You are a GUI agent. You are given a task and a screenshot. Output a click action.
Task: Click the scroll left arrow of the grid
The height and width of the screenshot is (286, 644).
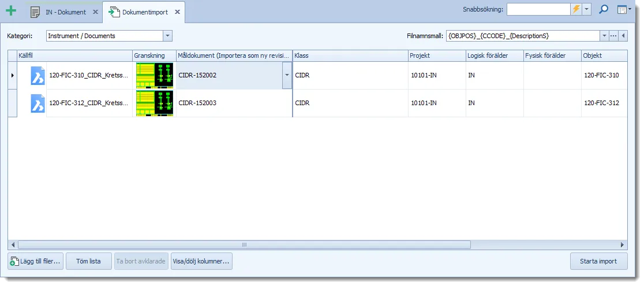(x=13, y=245)
